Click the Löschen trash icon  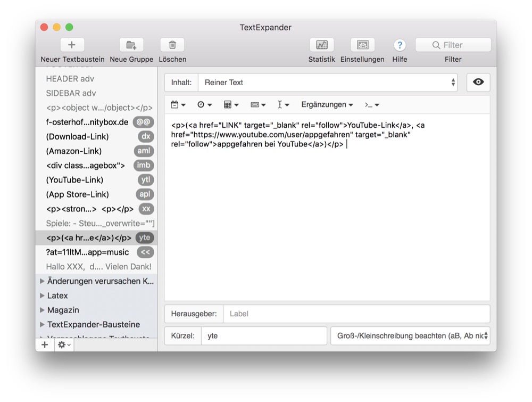(172, 45)
